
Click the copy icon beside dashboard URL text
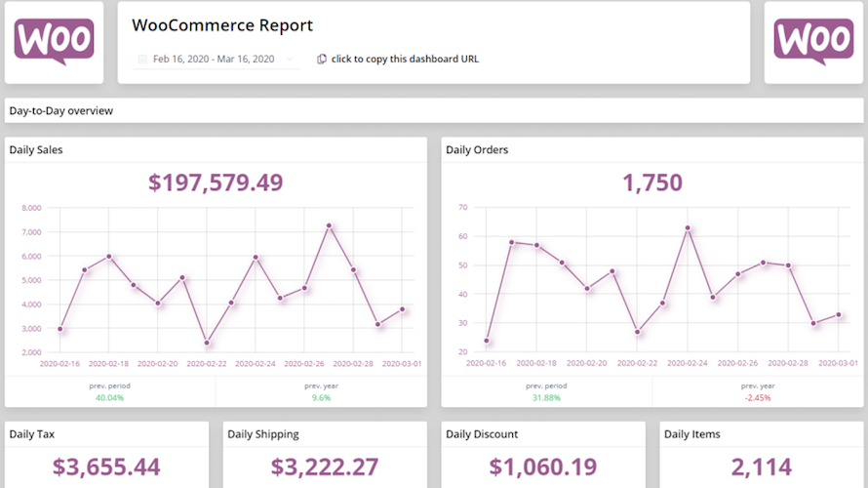pyautogui.click(x=322, y=60)
